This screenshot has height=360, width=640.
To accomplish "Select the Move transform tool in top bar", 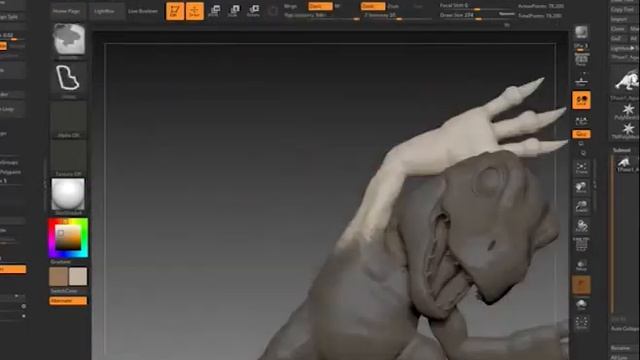I will 214,11.
